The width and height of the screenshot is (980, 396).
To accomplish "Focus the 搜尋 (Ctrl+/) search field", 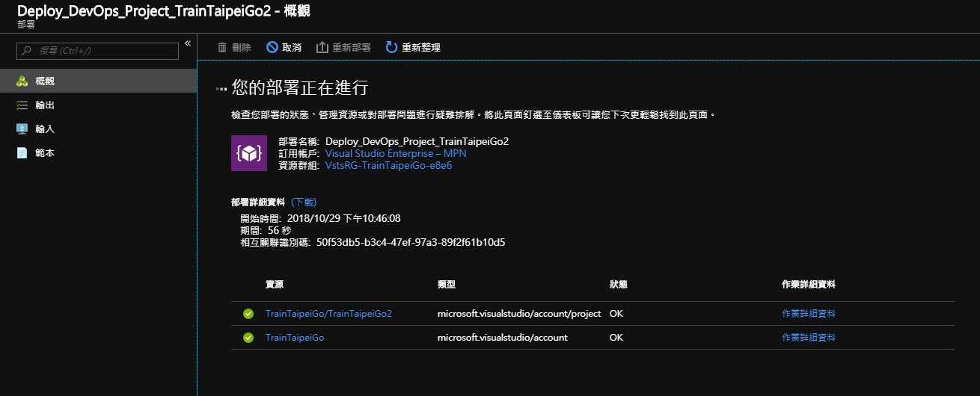I will [97, 51].
